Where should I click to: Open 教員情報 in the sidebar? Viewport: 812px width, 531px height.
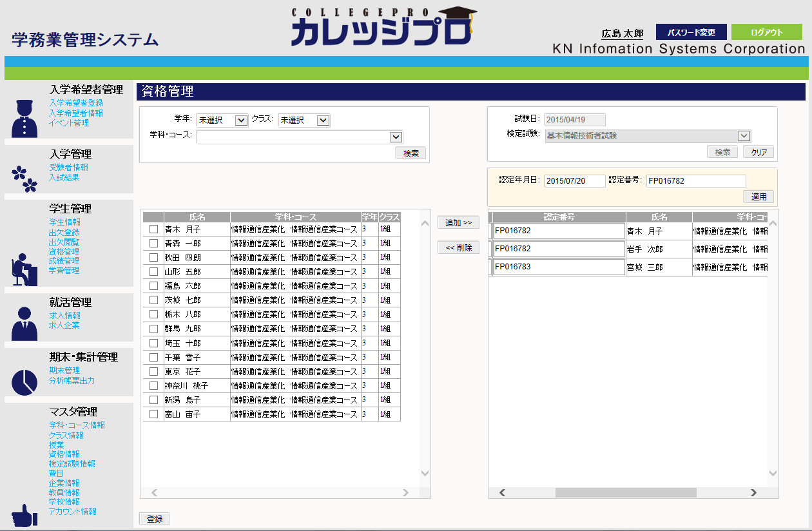64,493
